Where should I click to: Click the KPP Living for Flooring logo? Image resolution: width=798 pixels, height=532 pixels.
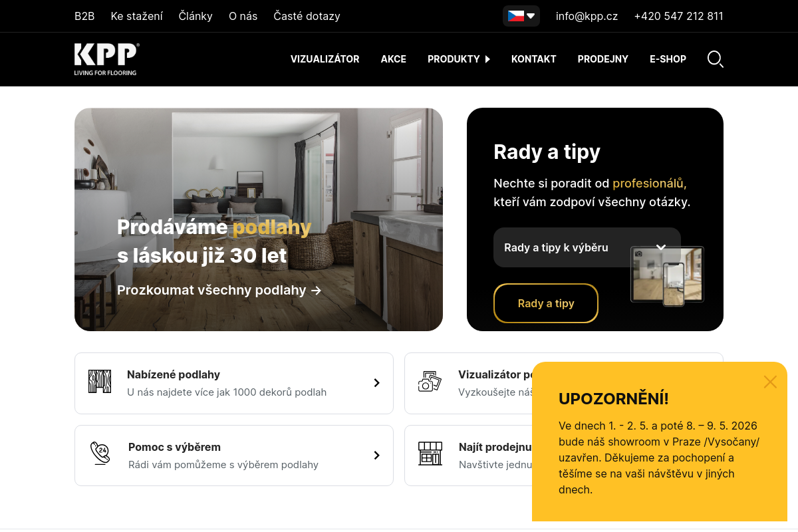click(106, 59)
